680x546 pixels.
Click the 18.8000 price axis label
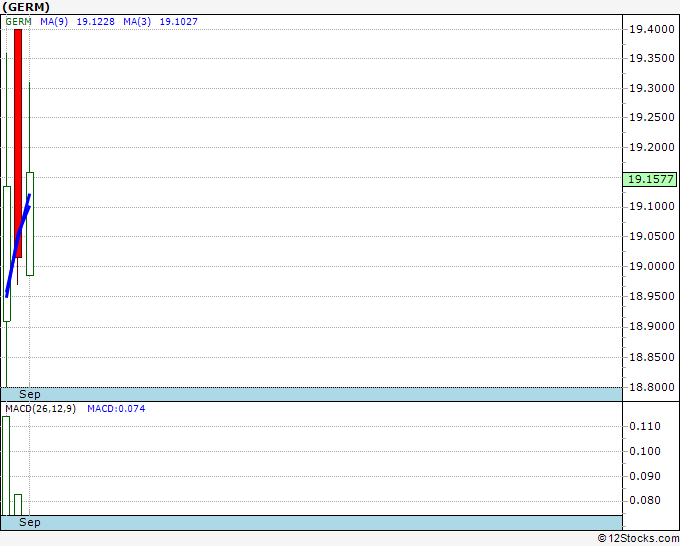pyautogui.click(x=652, y=387)
